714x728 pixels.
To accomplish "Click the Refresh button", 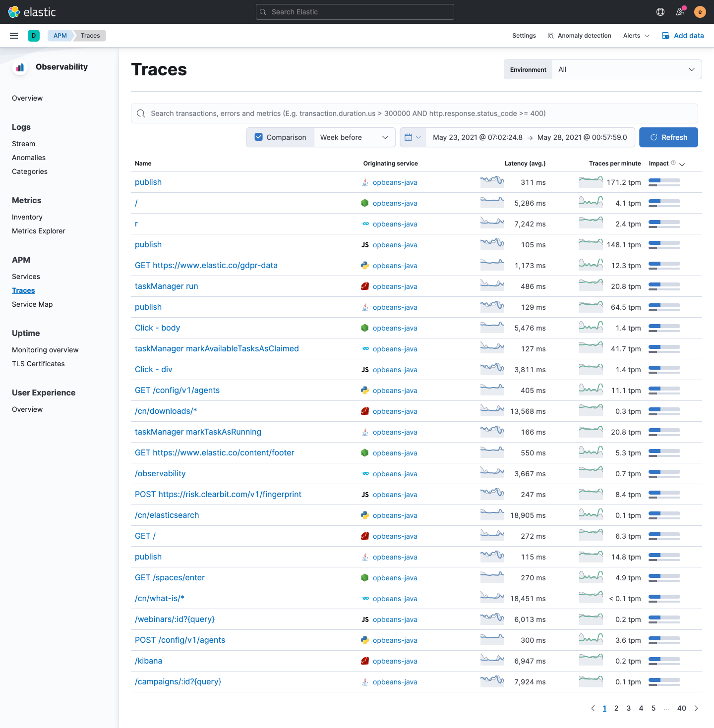I will 668,137.
